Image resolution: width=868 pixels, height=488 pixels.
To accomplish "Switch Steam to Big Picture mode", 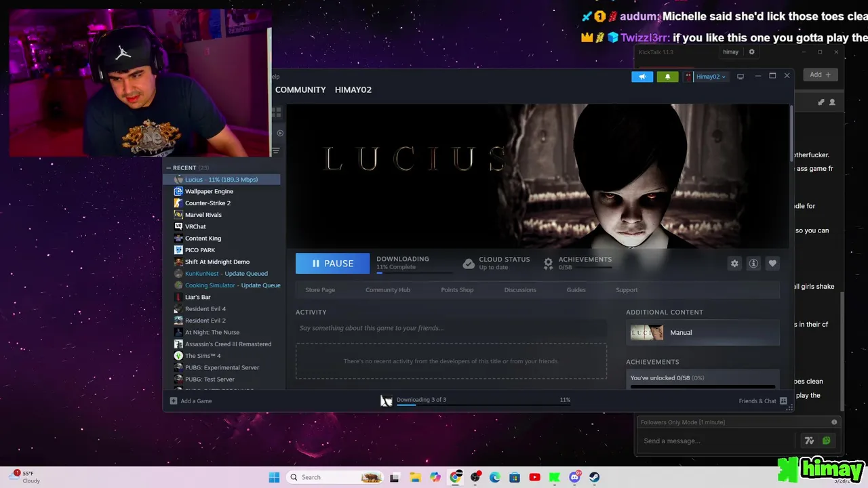I will [x=741, y=77].
